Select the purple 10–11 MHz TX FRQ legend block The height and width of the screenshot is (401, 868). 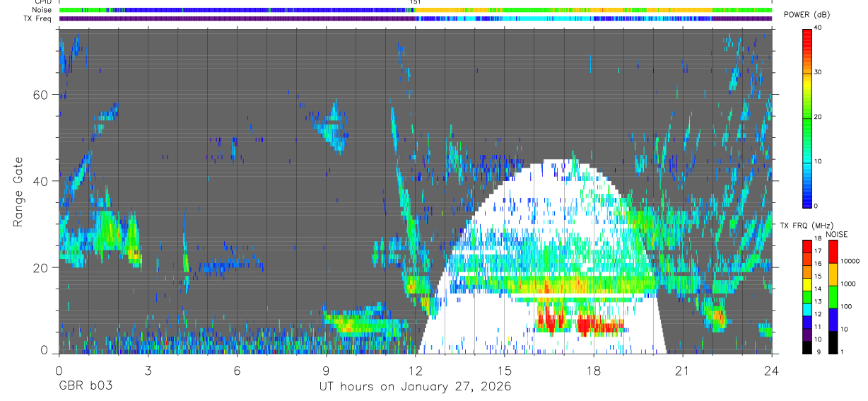click(807, 335)
